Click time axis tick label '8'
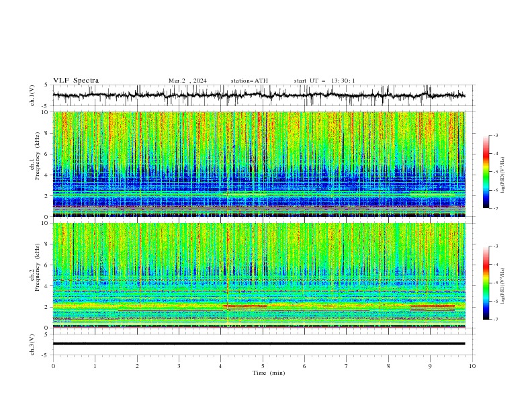The image size is (532, 411). (388, 366)
